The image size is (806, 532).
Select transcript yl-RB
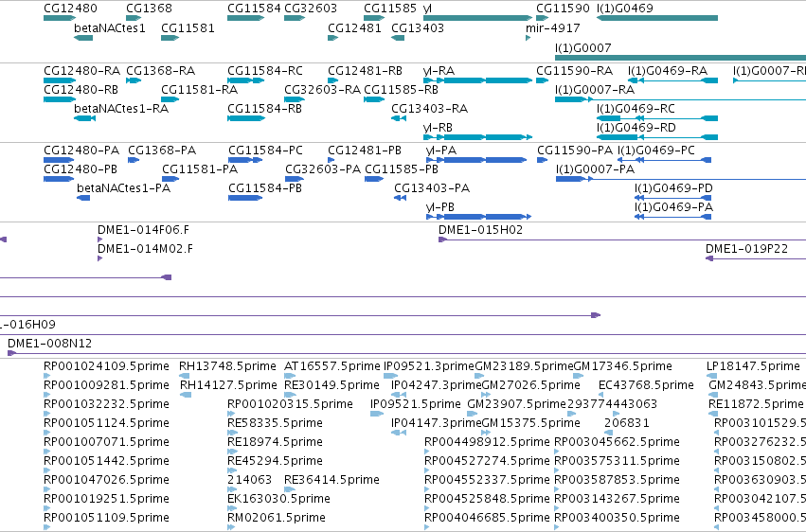(x=478, y=137)
